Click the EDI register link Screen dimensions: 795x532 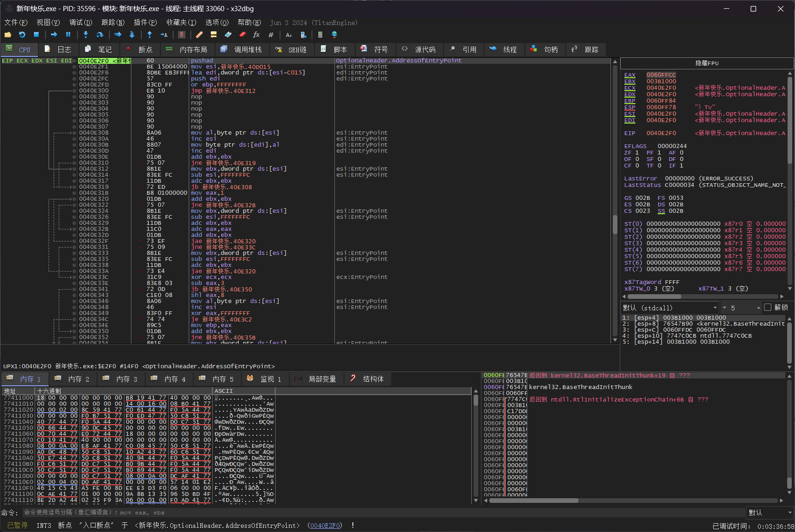629,120
